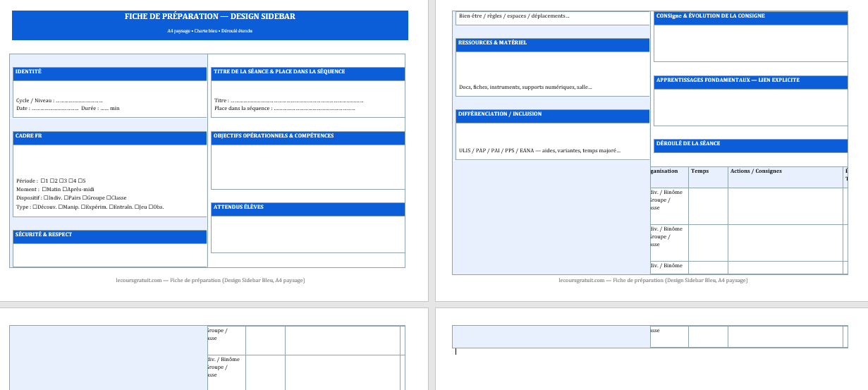This screenshot has width=868, height=390.
Task: Click inside Consigne & évolution box
Action: pos(750,43)
